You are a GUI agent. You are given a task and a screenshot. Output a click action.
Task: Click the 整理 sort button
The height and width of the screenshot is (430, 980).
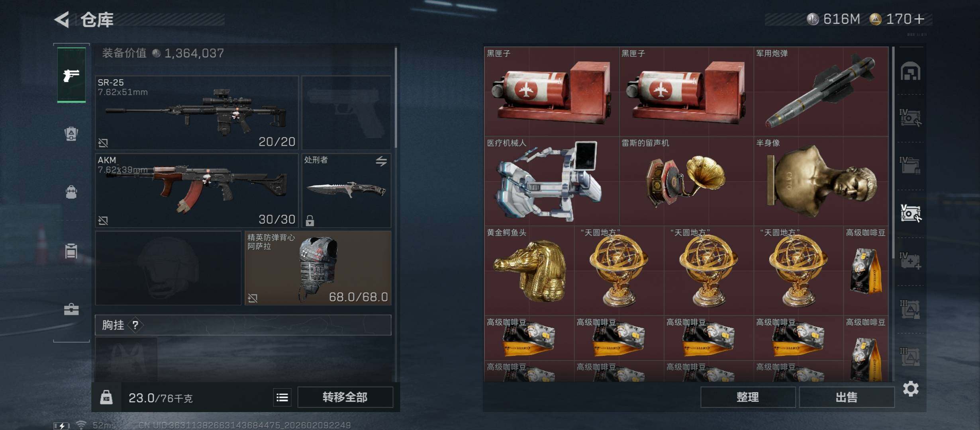coord(748,397)
